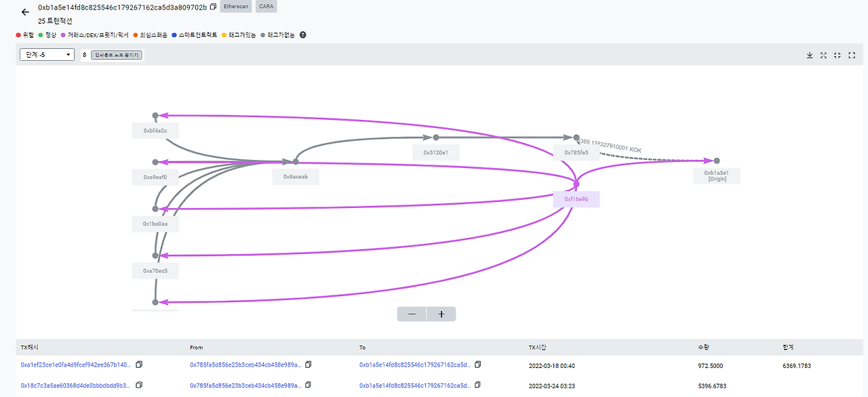
Task: Open From address link in second table row
Action: [x=245, y=385]
